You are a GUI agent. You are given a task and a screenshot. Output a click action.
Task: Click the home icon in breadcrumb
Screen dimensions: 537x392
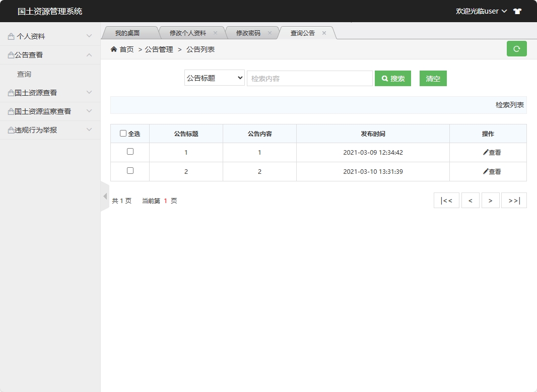click(114, 49)
